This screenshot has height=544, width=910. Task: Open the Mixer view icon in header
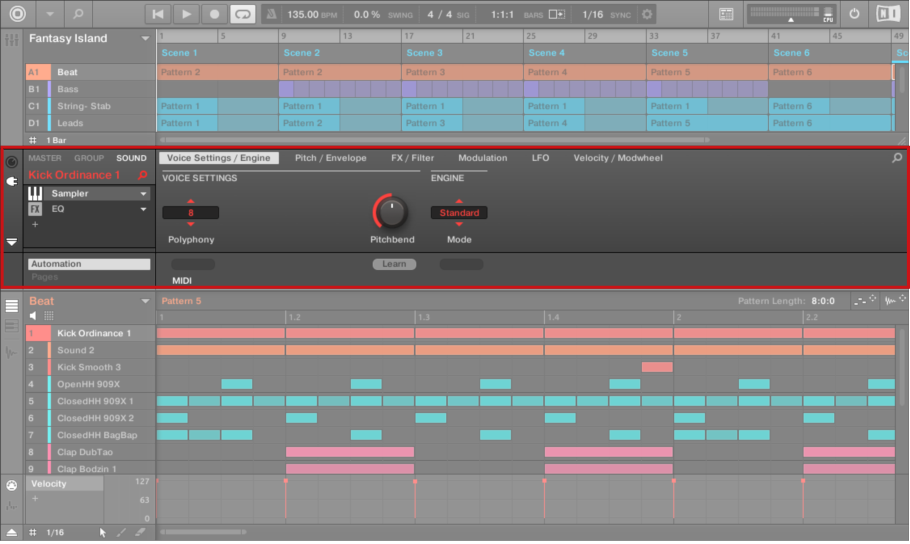[x=728, y=14]
